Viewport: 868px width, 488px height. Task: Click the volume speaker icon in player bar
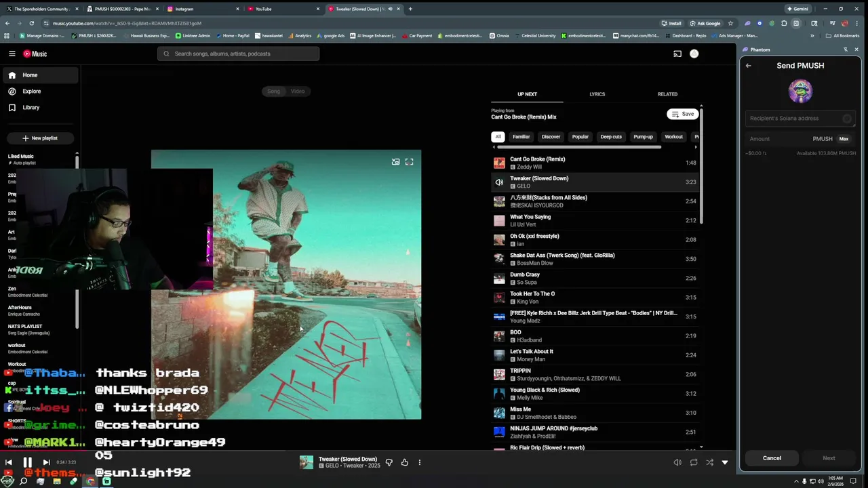click(x=677, y=462)
